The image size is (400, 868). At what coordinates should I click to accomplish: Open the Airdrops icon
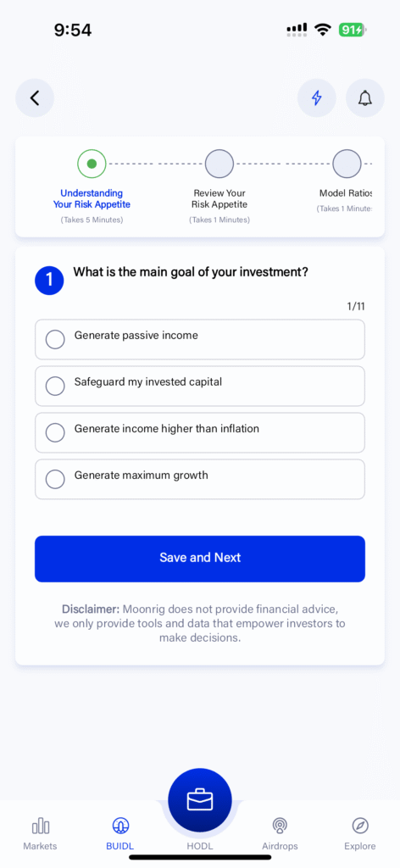click(x=280, y=826)
